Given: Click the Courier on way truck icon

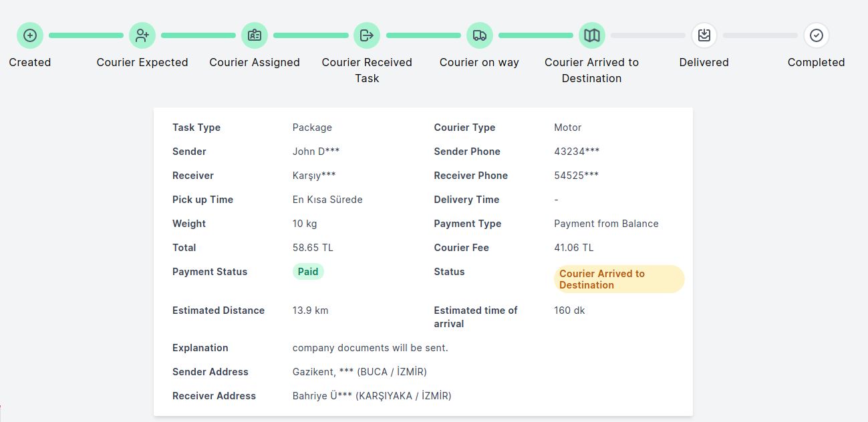Looking at the screenshot, I should [479, 35].
